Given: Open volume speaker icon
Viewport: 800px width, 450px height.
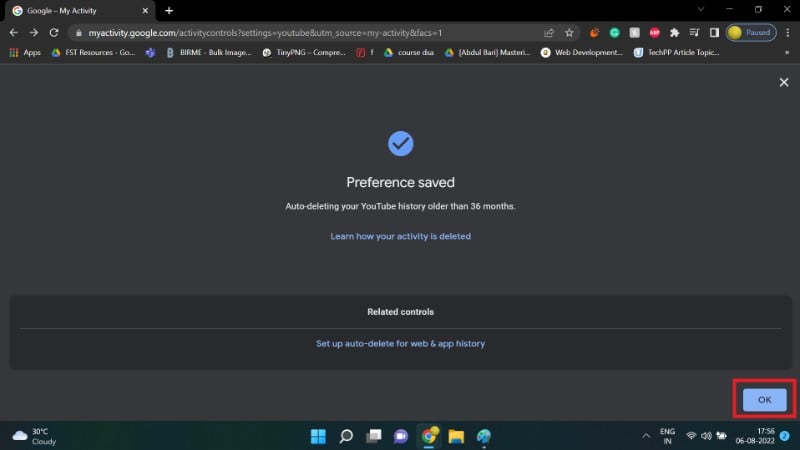Looking at the screenshot, I should pyautogui.click(x=706, y=436).
